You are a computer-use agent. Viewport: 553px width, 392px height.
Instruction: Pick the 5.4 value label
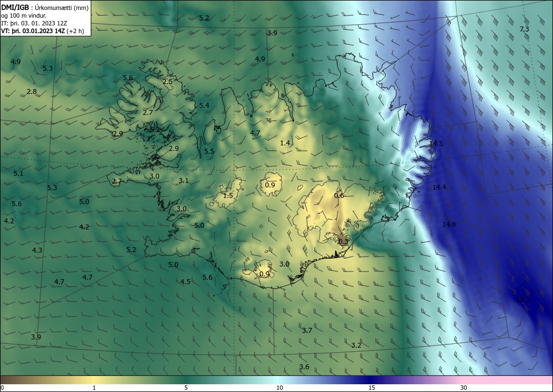point(204,105)
